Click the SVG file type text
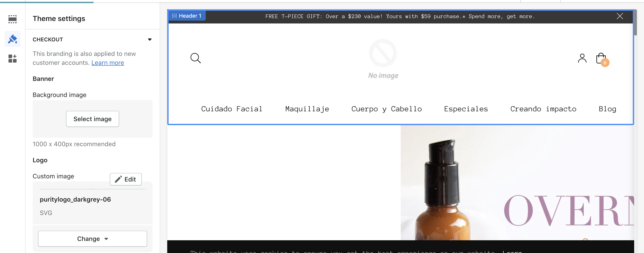The image size is (644, 253). (x=46, y=213)
